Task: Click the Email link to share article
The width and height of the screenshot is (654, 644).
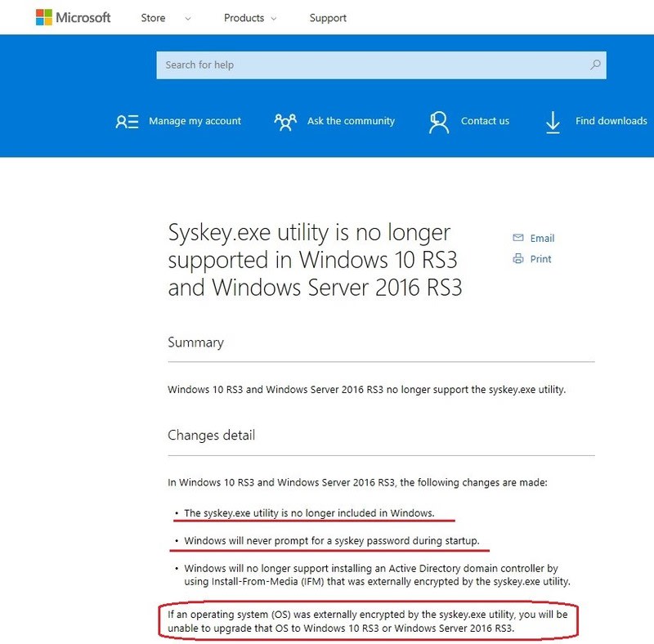Action: tap(542, 238)
